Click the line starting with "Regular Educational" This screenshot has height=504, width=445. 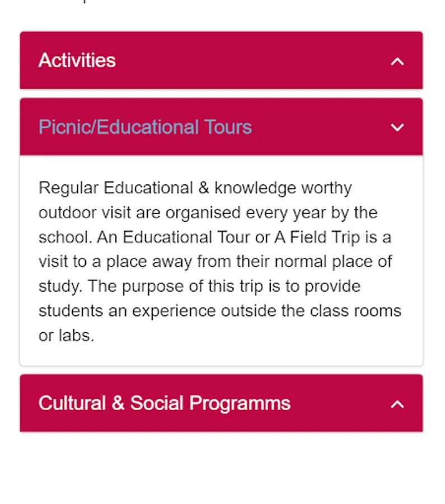click(195, 188)
